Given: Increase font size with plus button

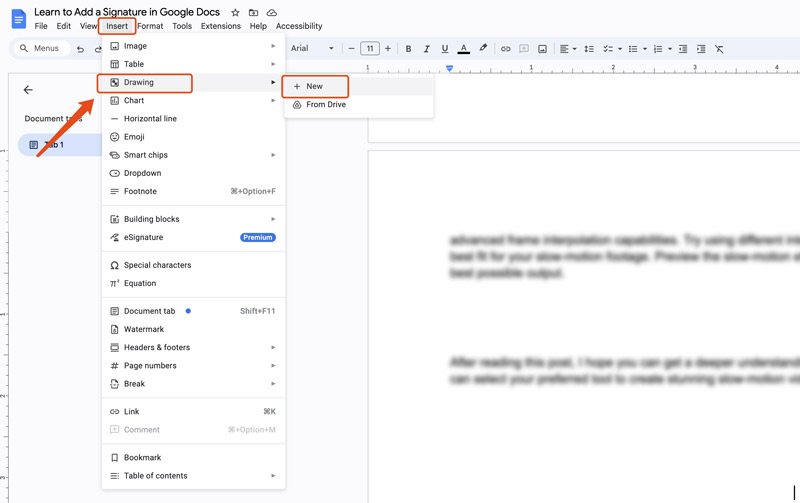Looking at the screenshot, I should click(x=388, y=49).
